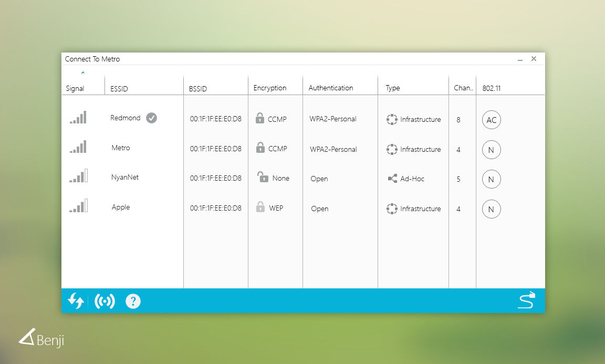
Task: Click the signal bars icon for NyanNet
Action: point(79,175)
